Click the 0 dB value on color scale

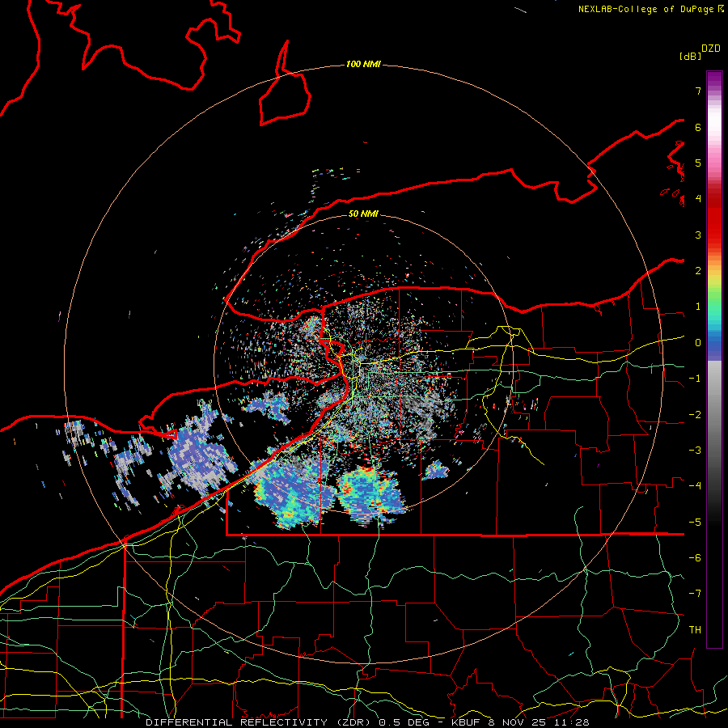coord(698,343)
